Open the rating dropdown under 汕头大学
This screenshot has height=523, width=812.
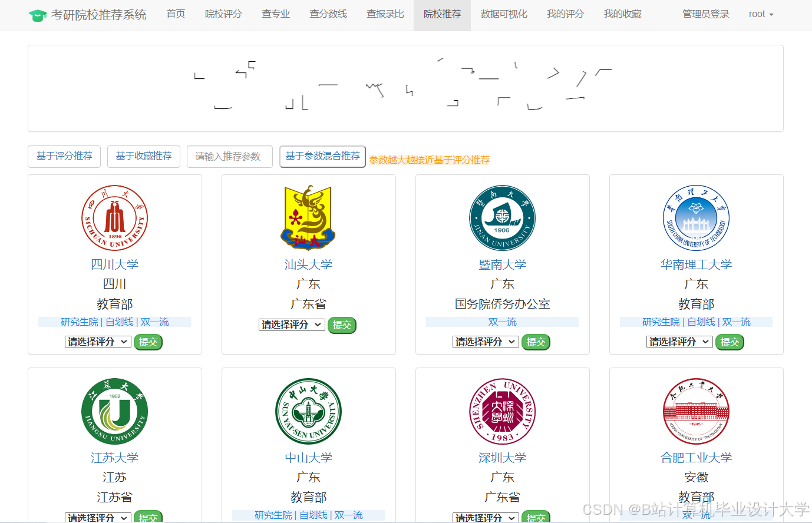pyautogui.click(x=292, y=325)
